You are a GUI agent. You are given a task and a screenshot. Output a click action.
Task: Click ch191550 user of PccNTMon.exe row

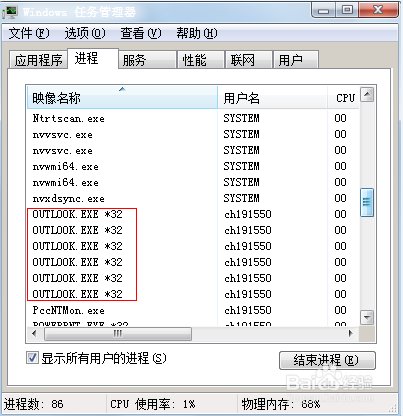248,310
